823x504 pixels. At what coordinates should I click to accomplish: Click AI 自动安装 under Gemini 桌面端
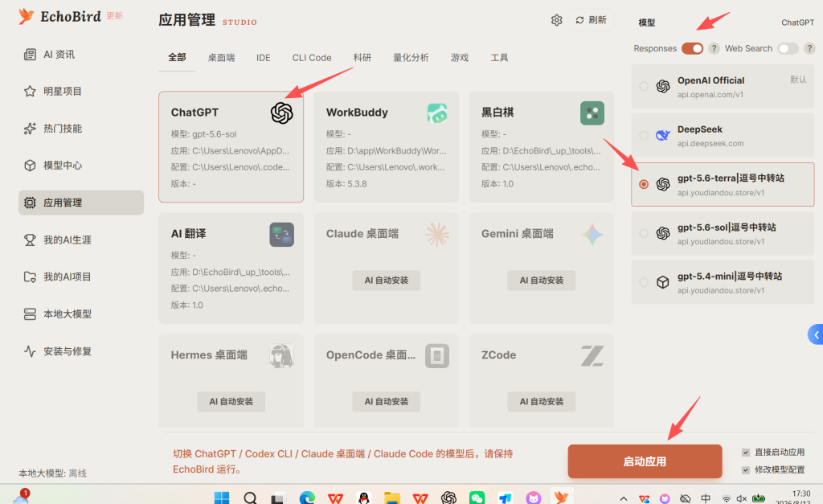(x=542, y=281)
